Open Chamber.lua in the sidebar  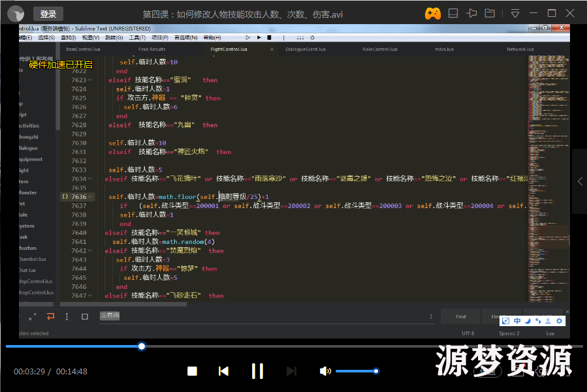[x=33, y=259]
